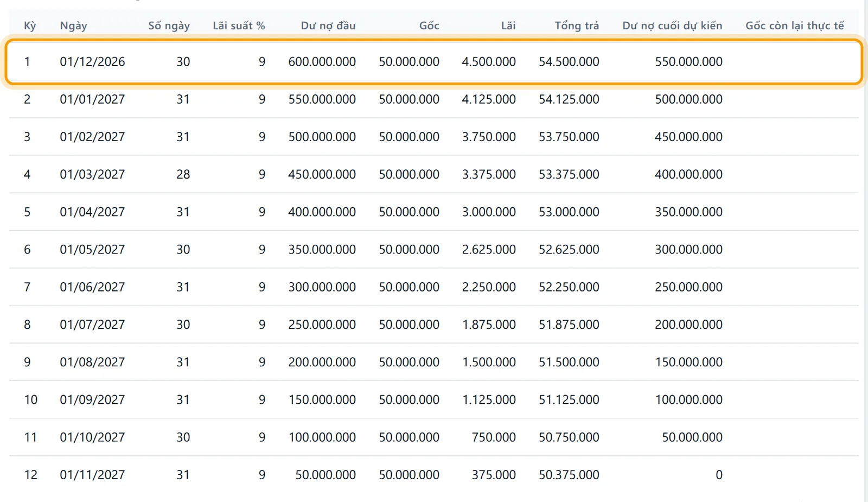This screenshot has width=868, height=502.
Task: Select the date cell 01/12/2026
Action: [92, 62]
